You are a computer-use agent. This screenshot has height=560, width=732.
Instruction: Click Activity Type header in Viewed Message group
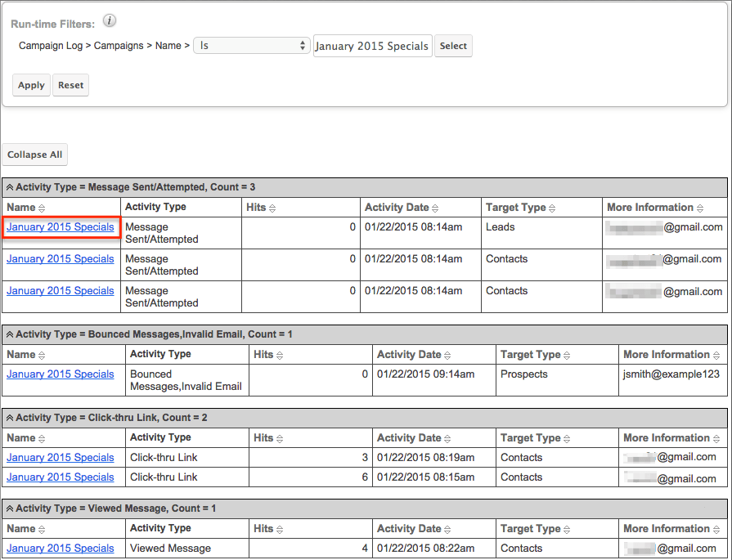coord(160,528)
